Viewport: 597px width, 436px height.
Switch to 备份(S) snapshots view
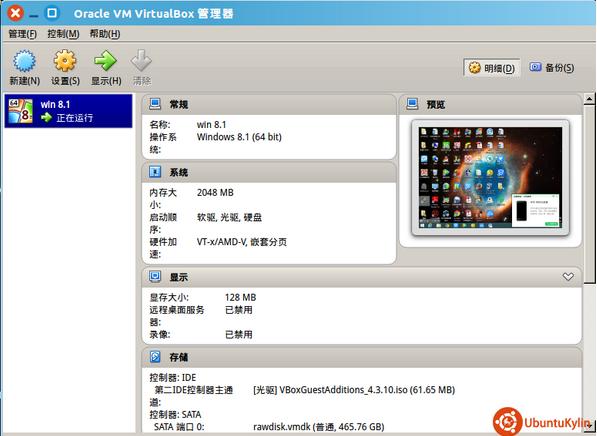pyautogui.click(x=552, y=68)
